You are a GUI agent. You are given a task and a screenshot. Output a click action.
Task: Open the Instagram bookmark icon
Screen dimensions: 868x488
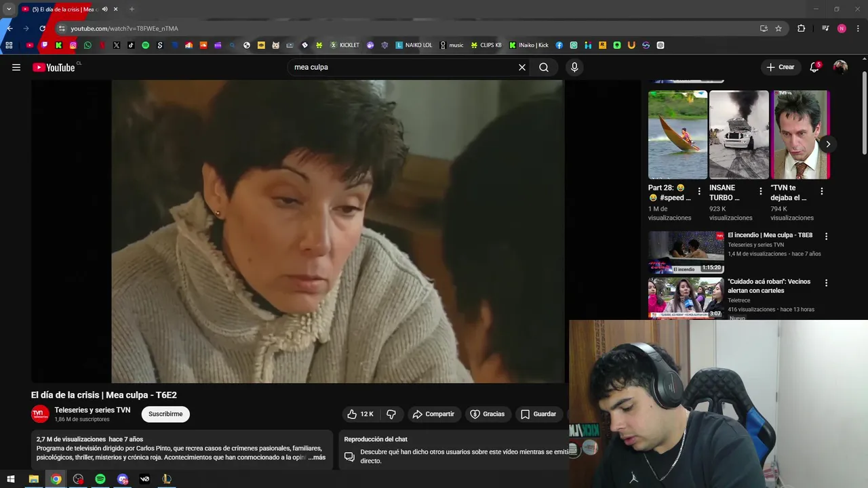(x=73, y=45)
